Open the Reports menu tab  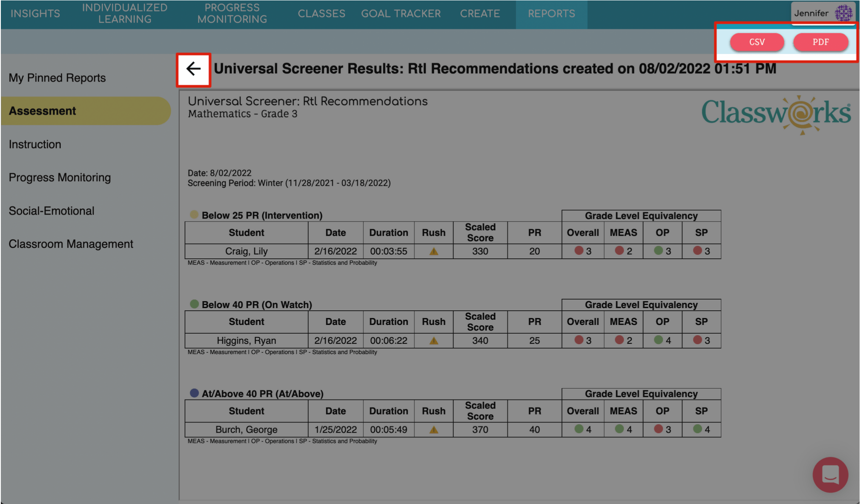[551, 13]
